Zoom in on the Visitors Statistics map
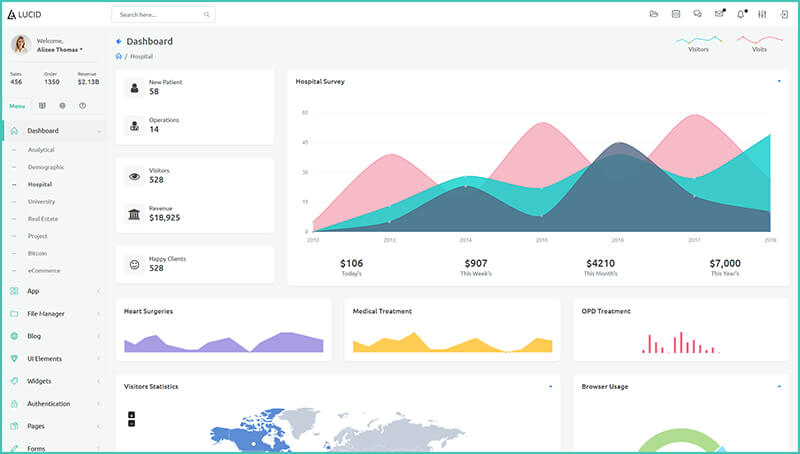800x454 pixels. pyautogui.click(x=131, y=414)
